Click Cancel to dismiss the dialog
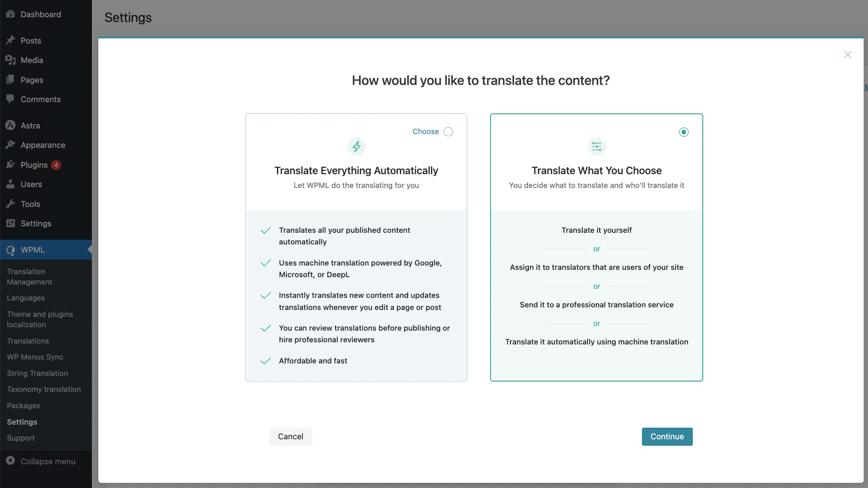This screenshot has width=868, height=488. click(x=290, y=436)
